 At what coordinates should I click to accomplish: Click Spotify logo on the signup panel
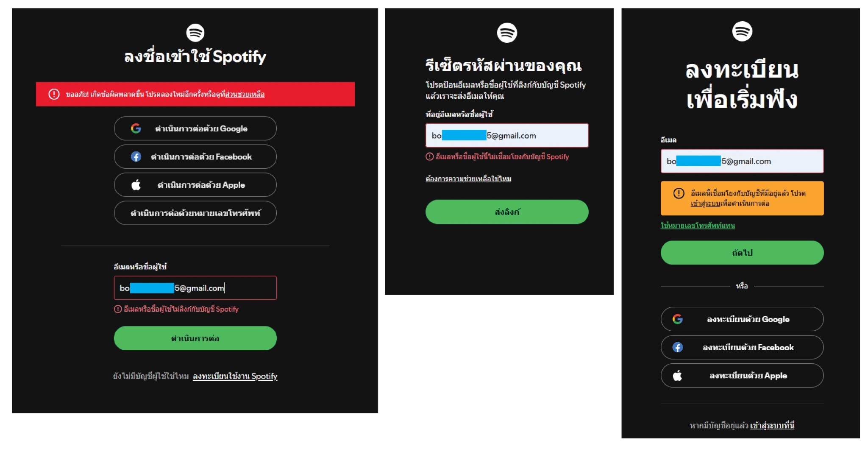742,31
